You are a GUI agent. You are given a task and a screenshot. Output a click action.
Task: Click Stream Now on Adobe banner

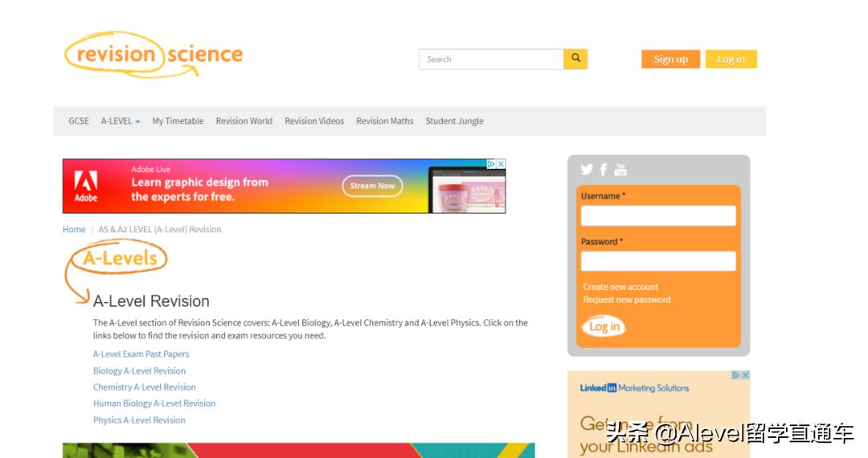[372, 186]
